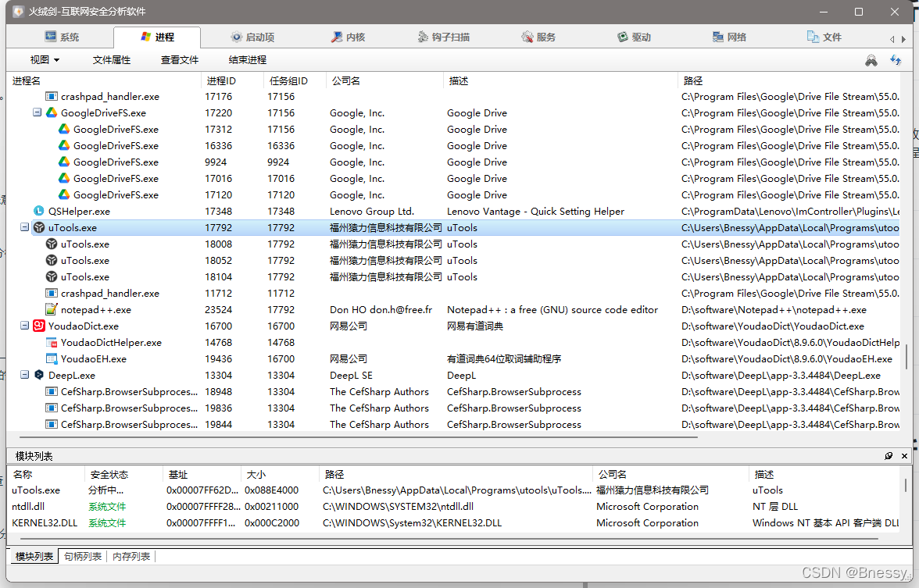Switch to the 文件 tab
This screenshot has height=588, width=919.
[x=824, y=37]
